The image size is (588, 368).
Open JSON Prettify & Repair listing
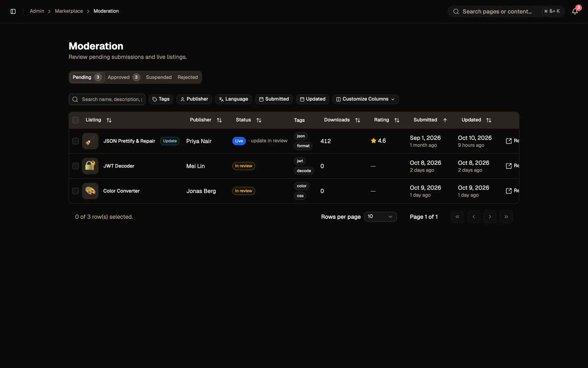click(x=129, y=141)
